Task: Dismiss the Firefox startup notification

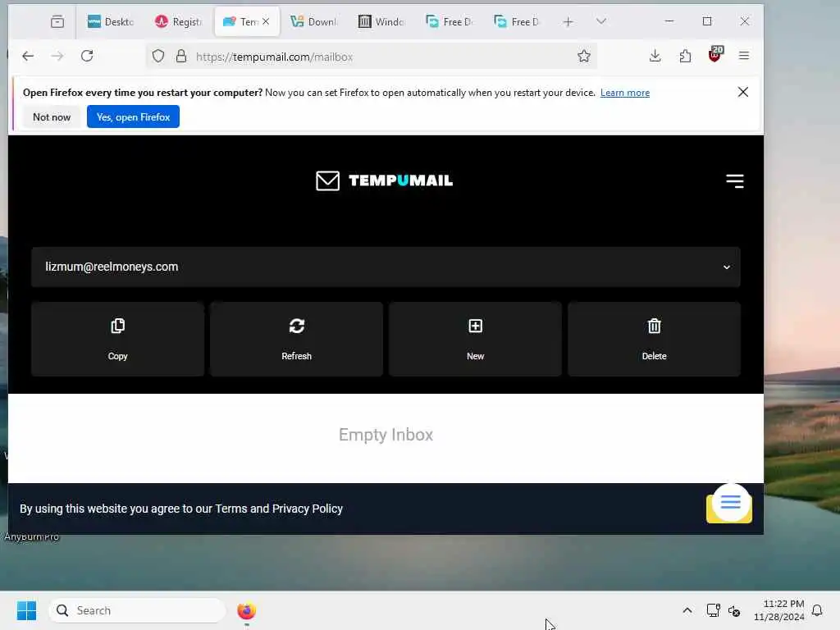Action: coord(742,92)
